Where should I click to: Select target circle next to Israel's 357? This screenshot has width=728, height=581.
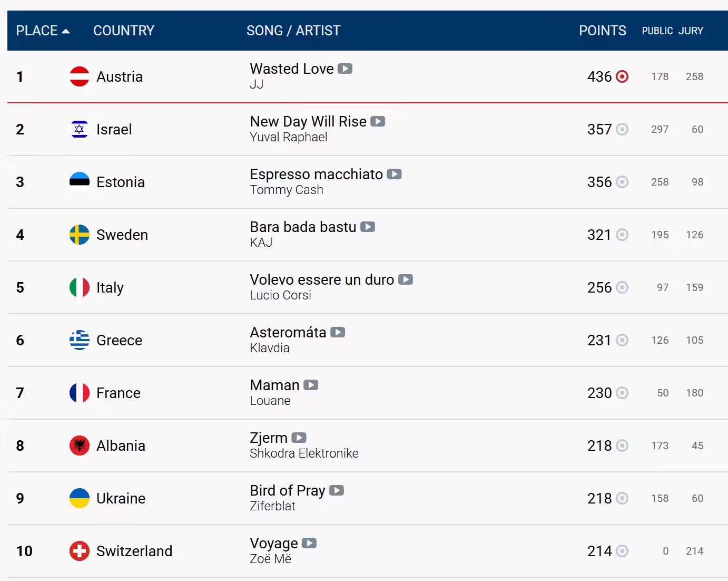(622, 129)
